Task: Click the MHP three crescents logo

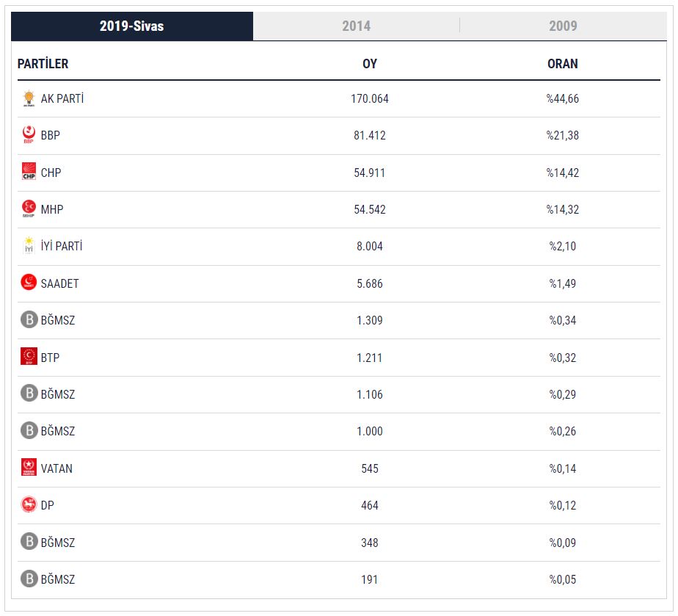Action: click(29, 209)
